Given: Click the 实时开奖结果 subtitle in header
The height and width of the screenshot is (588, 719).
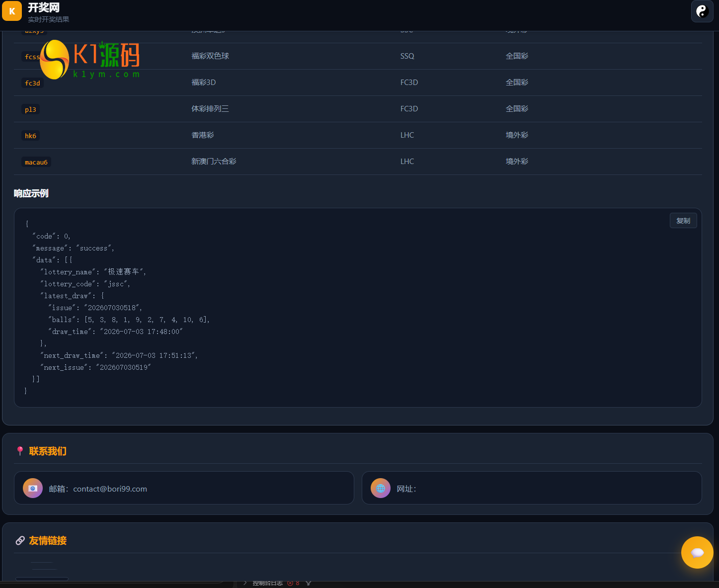Looking at the screenshot, I should tap(49, 19).
